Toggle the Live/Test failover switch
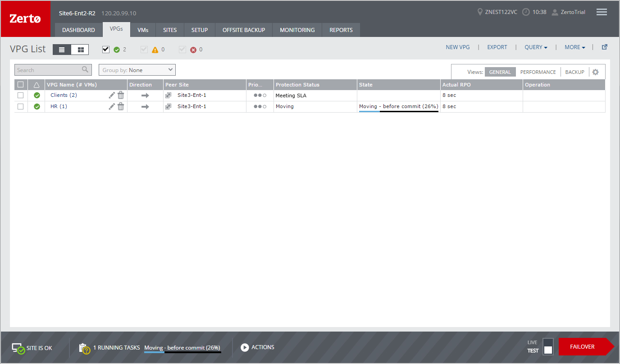 pos(548,346)
